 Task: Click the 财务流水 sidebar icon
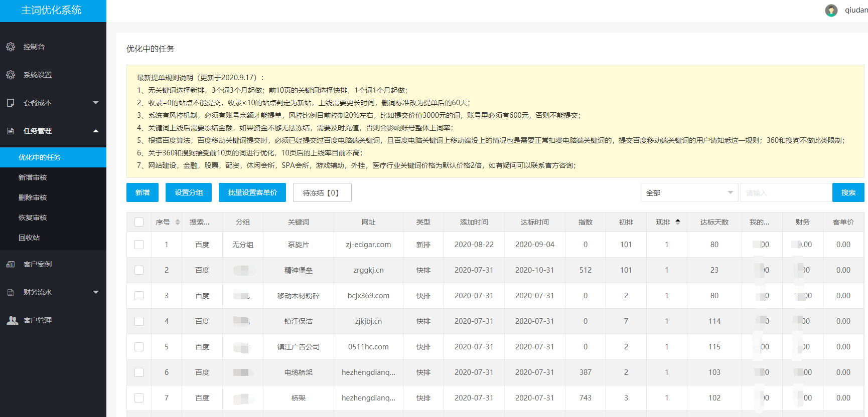tap(11, 292)
